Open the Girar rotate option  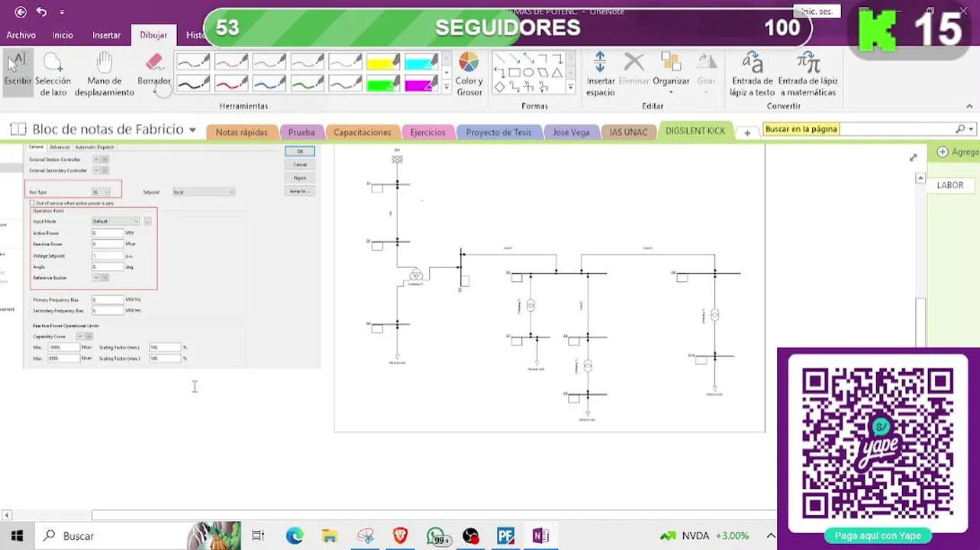(707, 74)
